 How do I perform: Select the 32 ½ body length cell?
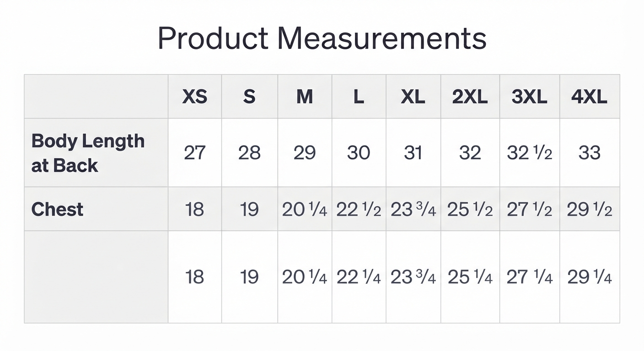529,153
